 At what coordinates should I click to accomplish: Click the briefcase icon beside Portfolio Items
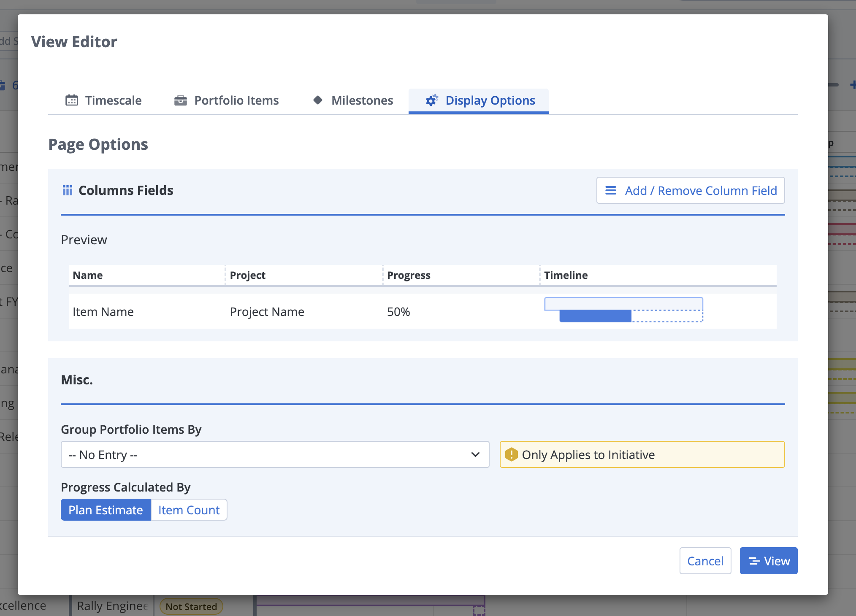pyautogui.click(x=180, y=100)
